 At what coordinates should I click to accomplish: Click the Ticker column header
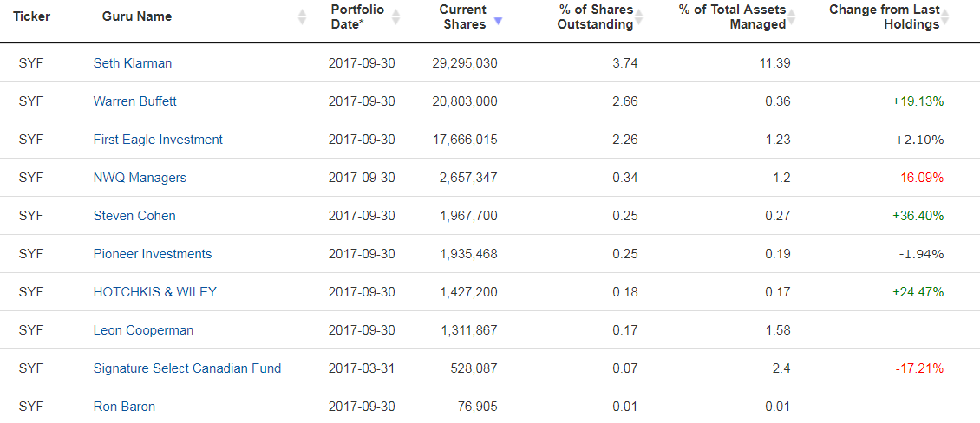(32, 16)
